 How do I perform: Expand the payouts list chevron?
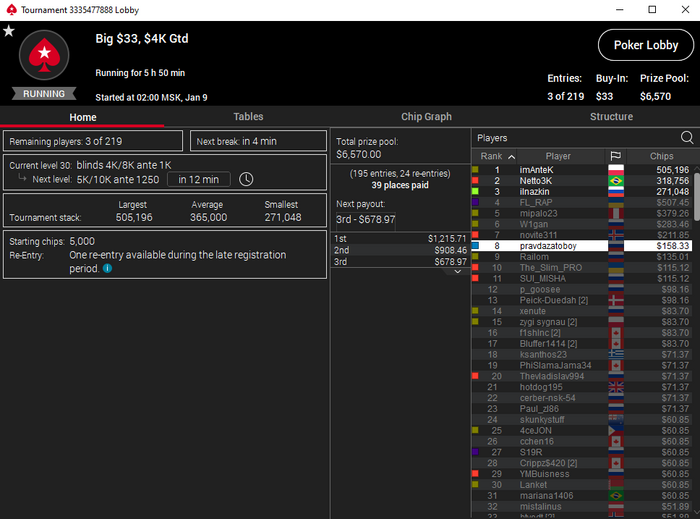point(458,271)
